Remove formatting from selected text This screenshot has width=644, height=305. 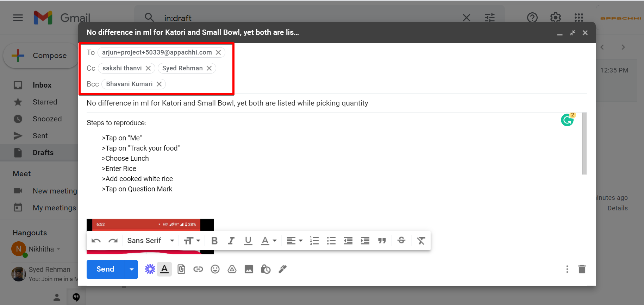421,241
